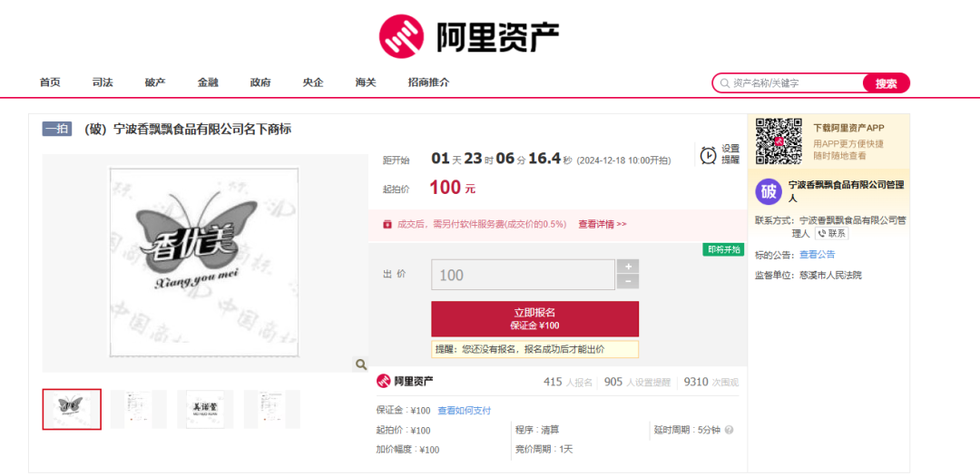Click the 立即报名 保证金 ¥100 button
Image resolution: width=980 pixels, height=476 pixels.
(x=535, y=318)
